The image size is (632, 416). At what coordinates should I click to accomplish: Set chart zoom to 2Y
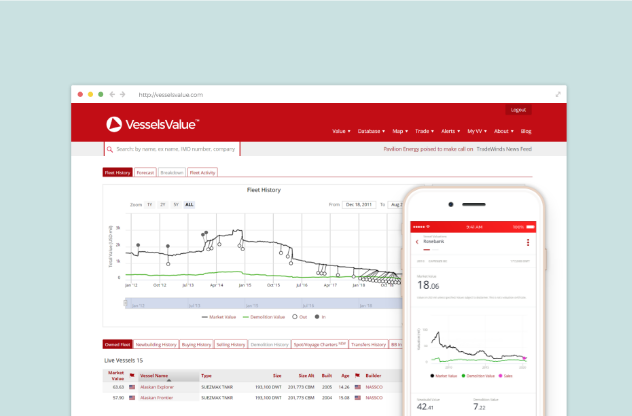pyautogui.click(x=163, y=205)
